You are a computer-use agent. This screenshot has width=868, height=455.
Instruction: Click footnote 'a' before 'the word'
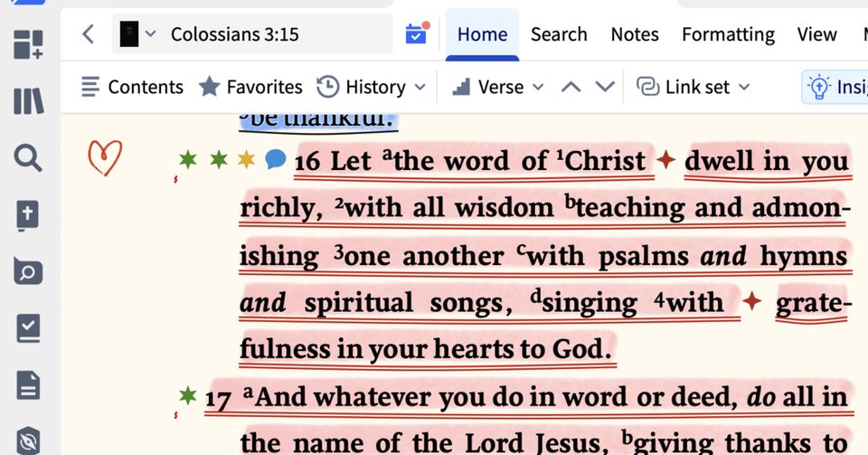pyautogui.click(x=388, y=154)
